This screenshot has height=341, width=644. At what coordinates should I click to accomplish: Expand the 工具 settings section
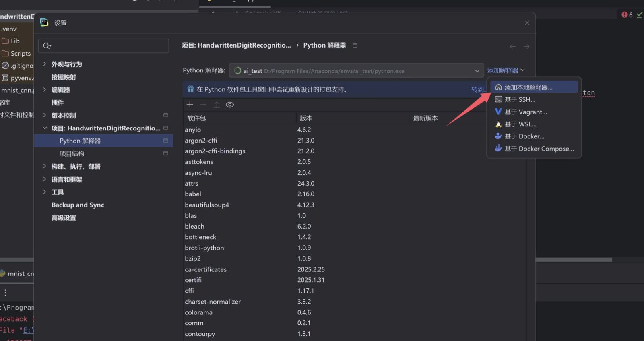click(45, 192)
